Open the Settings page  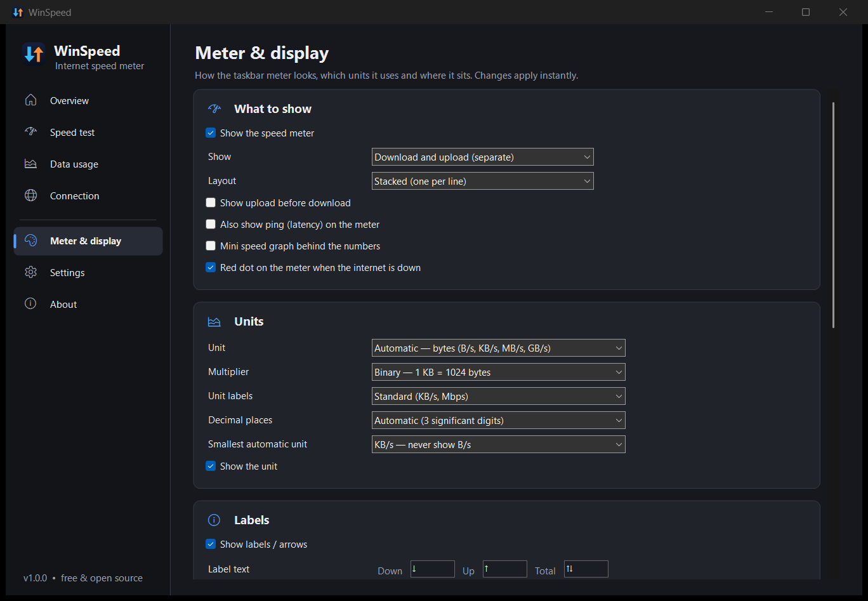88,272
